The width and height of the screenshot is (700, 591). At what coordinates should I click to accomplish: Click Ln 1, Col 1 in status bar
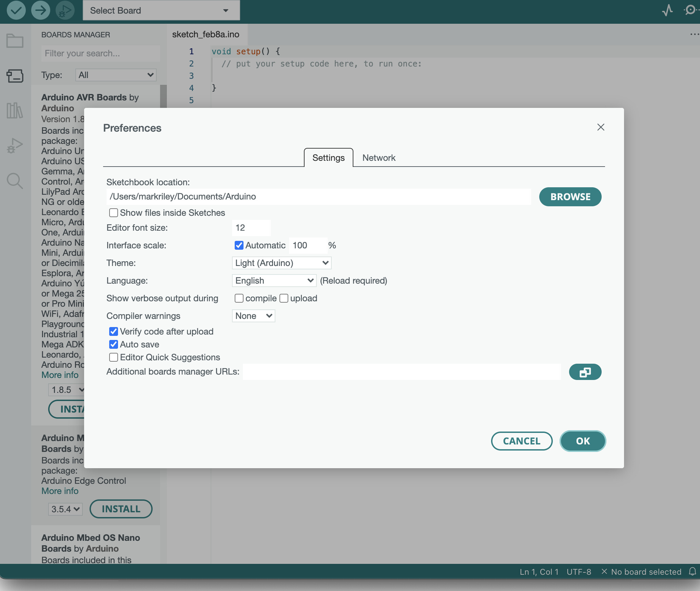coord(539,572)
